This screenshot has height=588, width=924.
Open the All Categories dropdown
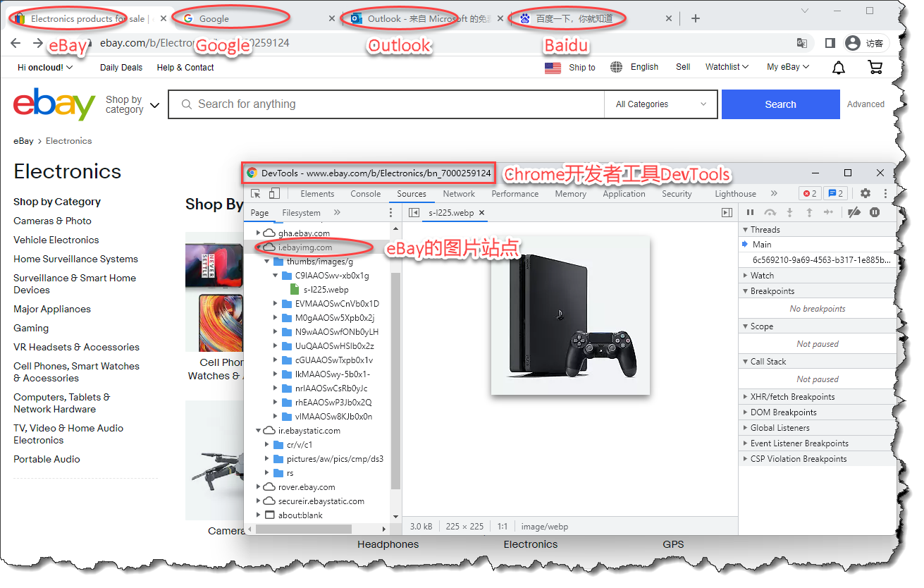pos(660,104)
